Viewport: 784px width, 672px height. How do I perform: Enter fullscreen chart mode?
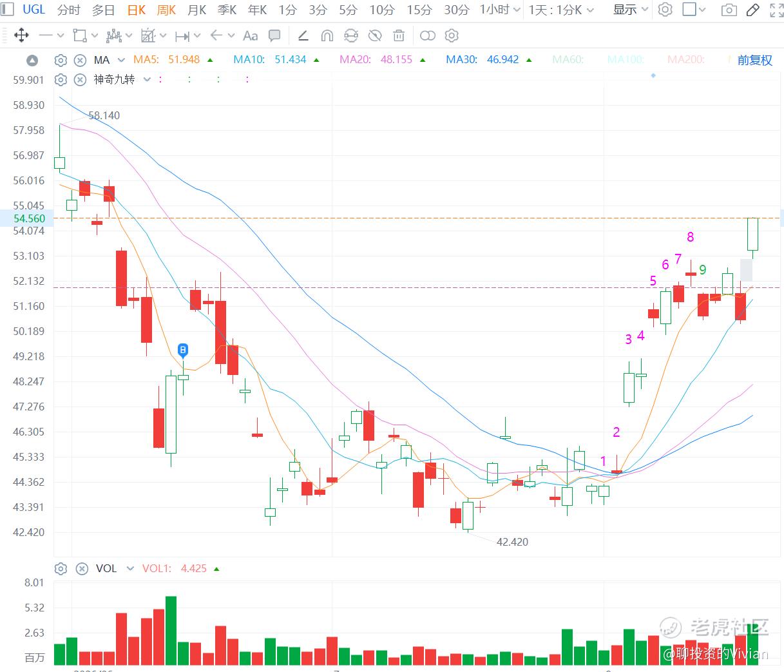(776, 10)
